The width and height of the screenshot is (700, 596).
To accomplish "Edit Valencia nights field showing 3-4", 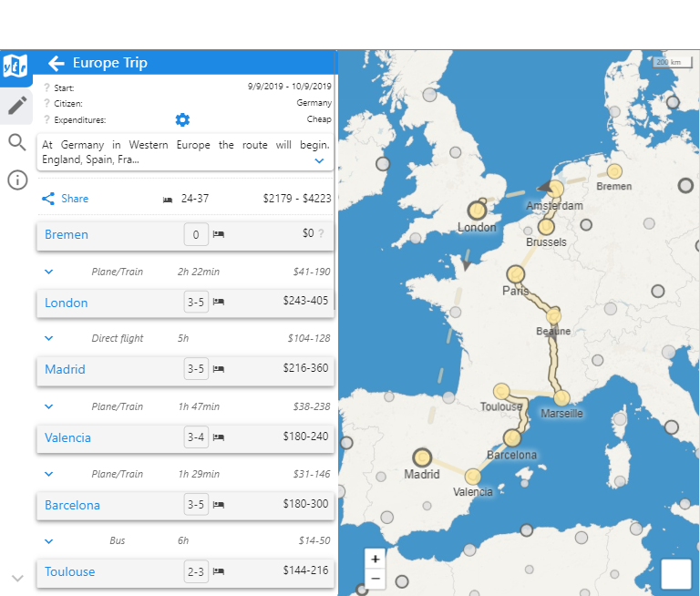I will click(x=196, y=437).
